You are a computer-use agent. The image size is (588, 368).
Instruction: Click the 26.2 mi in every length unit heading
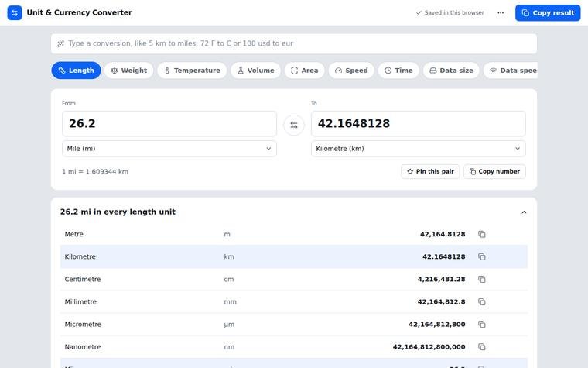click(x=118, y=212)
